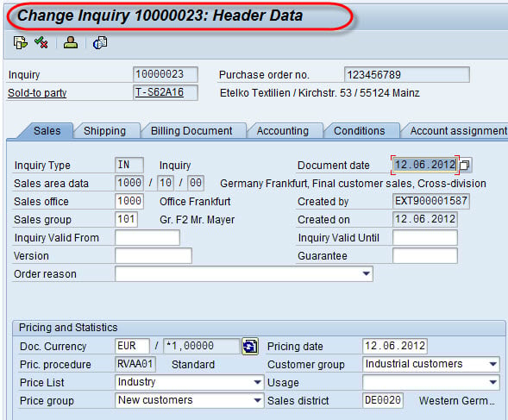The width and height of the screenshot is (508, 420).
Task: Expand the Usage dropdown
Action: [492, 382]
